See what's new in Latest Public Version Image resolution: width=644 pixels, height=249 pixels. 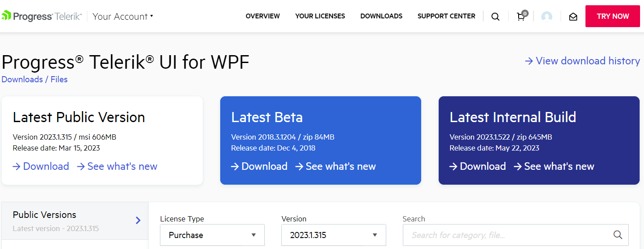click(x=117, y=166)
